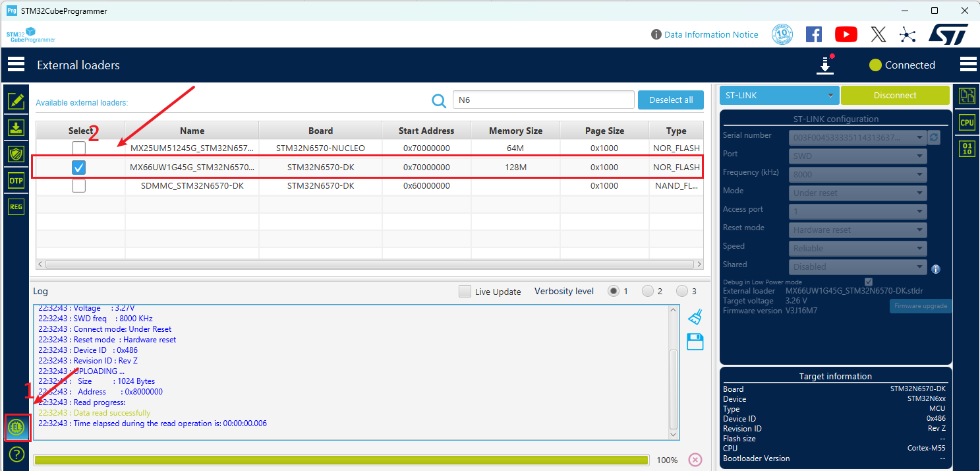Cancel operation with the red X icon
This screenshot has width=980, height=471.
click(695, 460)
